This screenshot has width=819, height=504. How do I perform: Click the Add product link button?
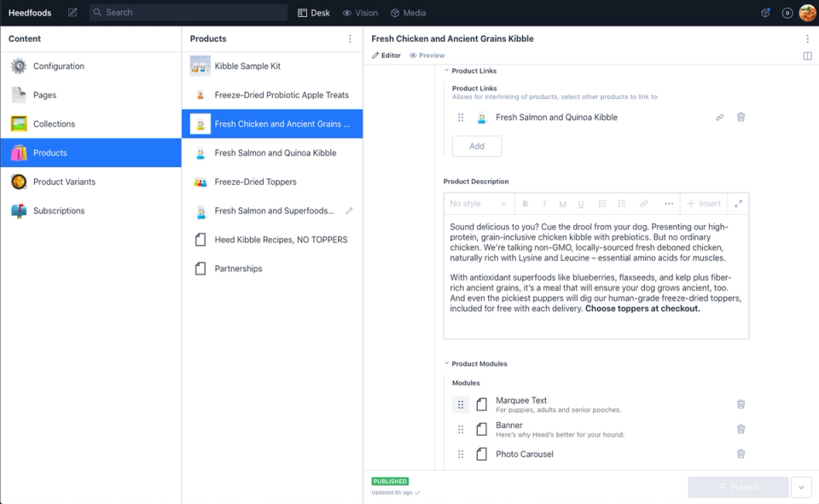click(477, 146)
